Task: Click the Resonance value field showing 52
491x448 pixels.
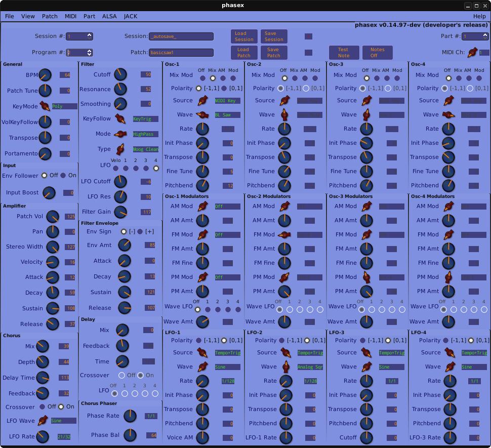Action: pos(146,89)
